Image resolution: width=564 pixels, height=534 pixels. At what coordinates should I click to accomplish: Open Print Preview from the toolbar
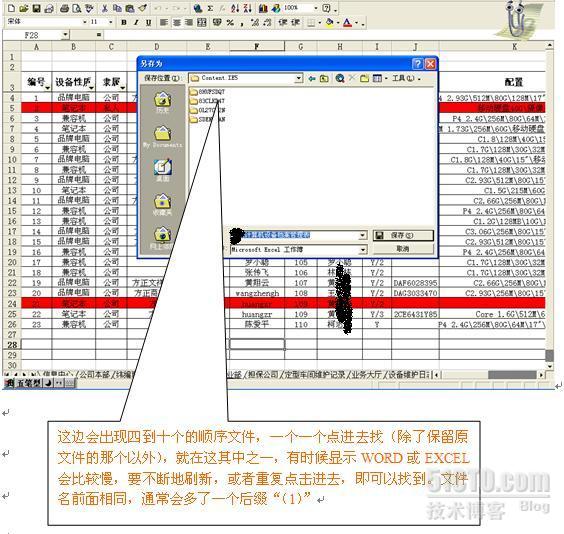[x=76, y=8]
